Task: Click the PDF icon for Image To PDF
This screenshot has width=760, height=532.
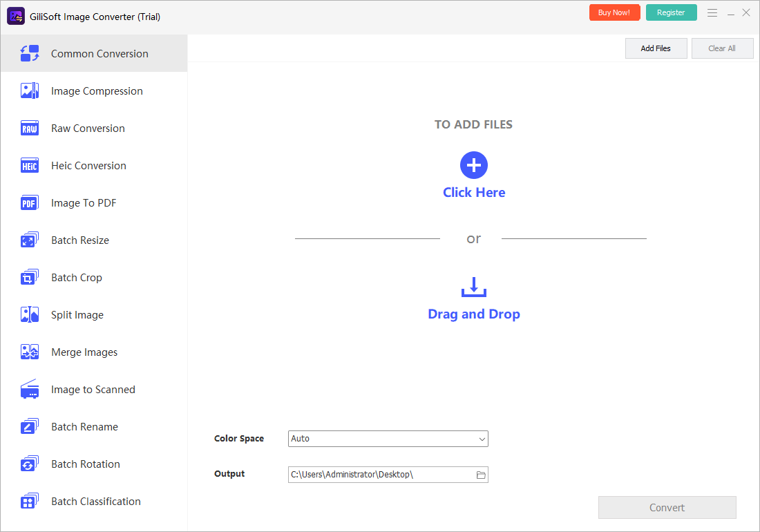Action: click(30, 202)
